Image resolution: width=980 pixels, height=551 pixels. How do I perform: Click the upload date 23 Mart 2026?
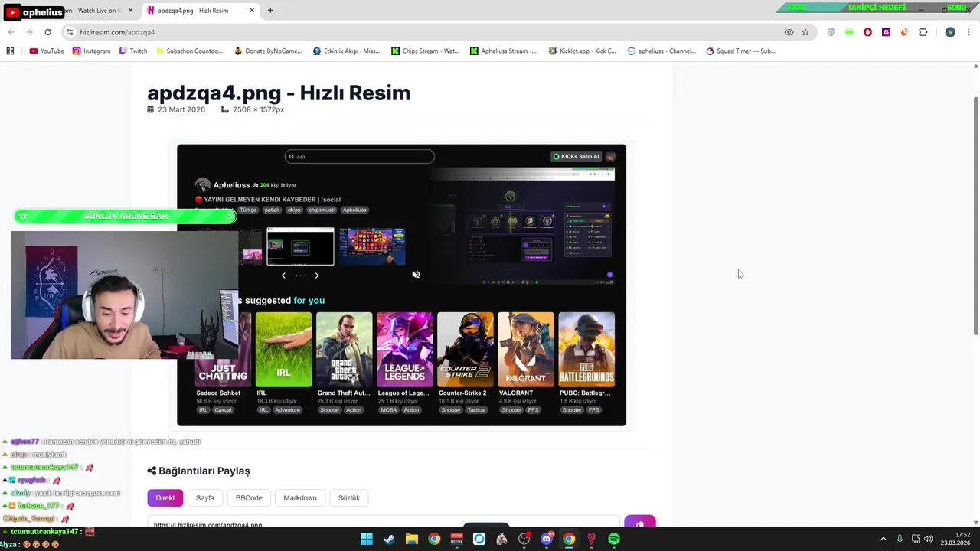181,109
